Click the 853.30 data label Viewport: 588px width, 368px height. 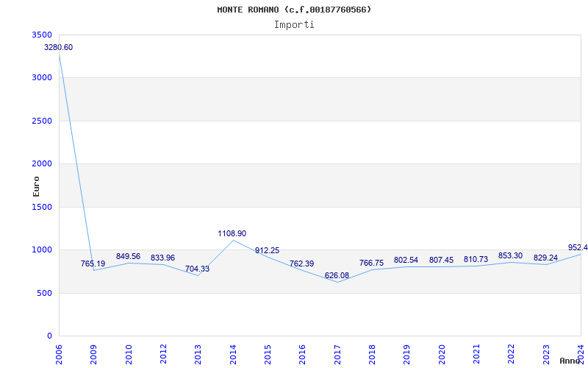click(x=510, y=255)
